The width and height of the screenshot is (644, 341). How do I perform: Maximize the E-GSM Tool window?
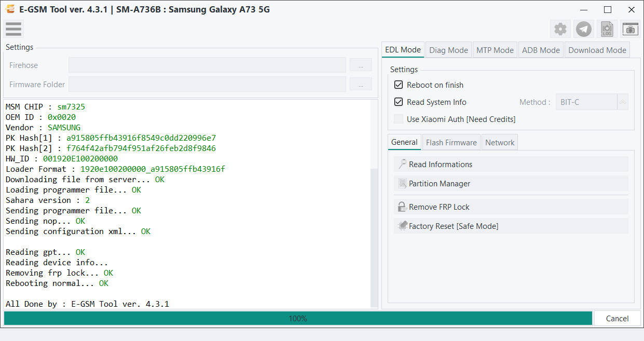(608, 9)
